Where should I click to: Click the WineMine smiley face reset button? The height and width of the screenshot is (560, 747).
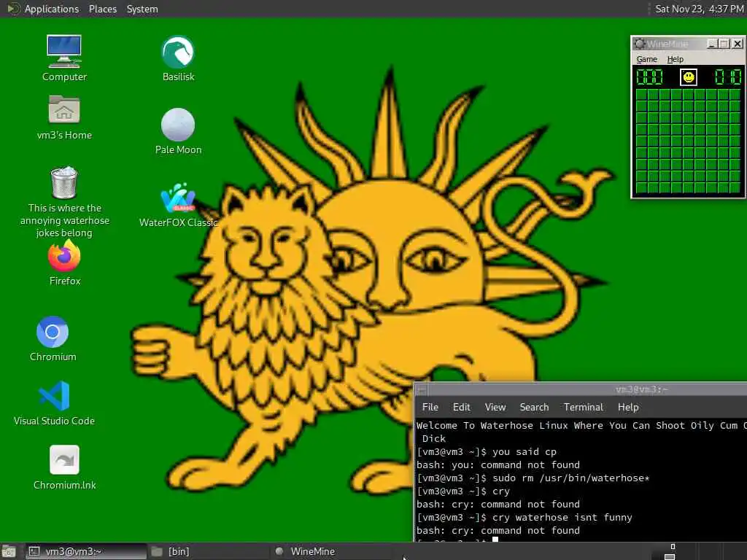tap(688, 77)
